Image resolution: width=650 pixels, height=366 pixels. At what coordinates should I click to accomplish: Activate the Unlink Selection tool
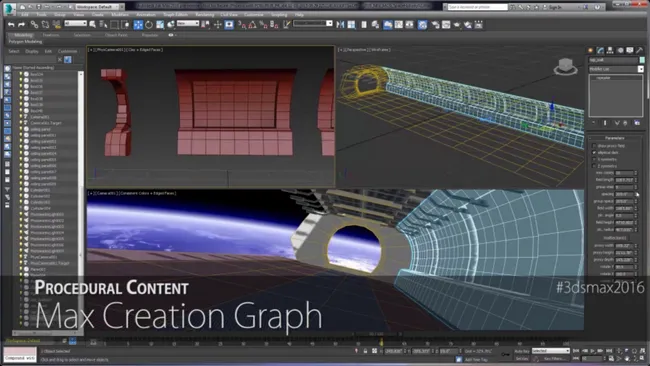45,25
